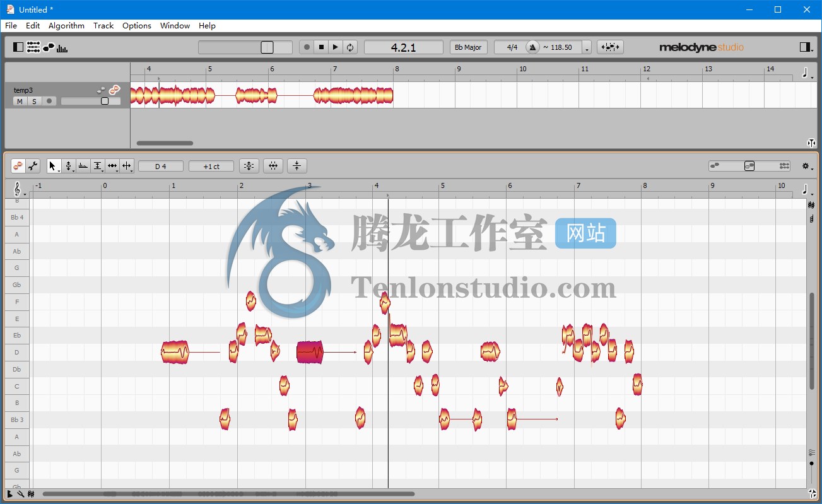Open the Window menu
This screenshot has height=504, width=822.
[x=175, y=26]
